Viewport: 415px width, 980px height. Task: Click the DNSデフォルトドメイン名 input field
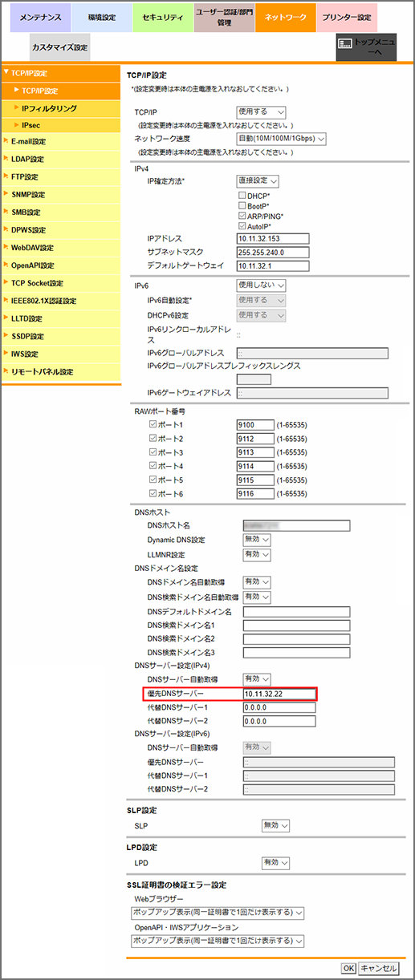pyautogui.click(x=297, y=612)
